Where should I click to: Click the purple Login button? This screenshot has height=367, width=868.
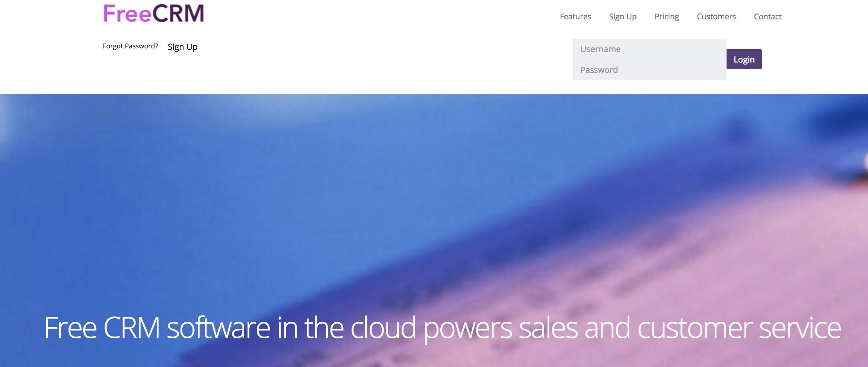pyautogui.click(x=744, y=59)
